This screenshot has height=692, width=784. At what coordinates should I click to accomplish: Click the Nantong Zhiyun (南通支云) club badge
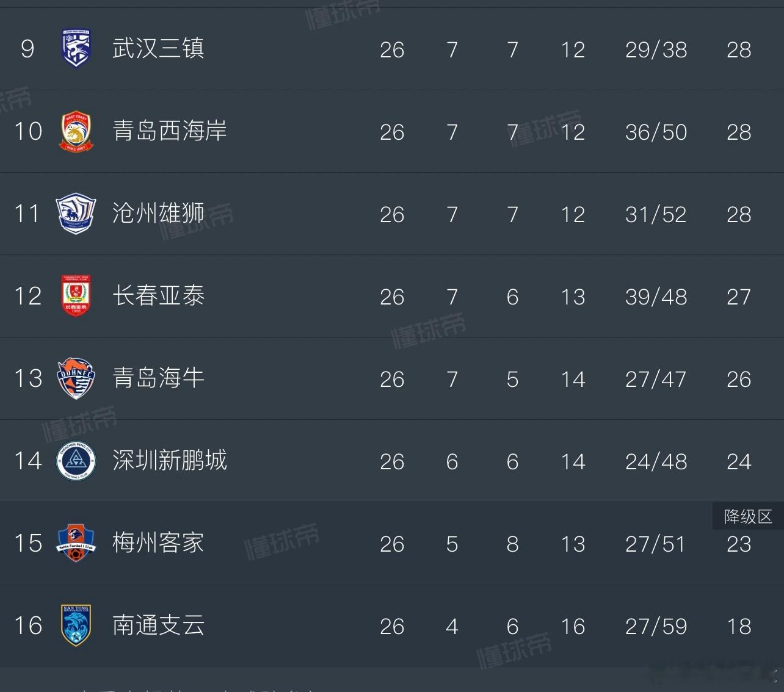coord(76,625)
